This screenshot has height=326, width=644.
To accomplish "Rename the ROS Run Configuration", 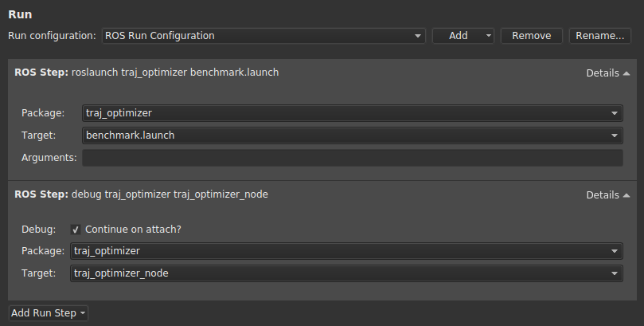I will pyautogui.click(x=599, y=36).
